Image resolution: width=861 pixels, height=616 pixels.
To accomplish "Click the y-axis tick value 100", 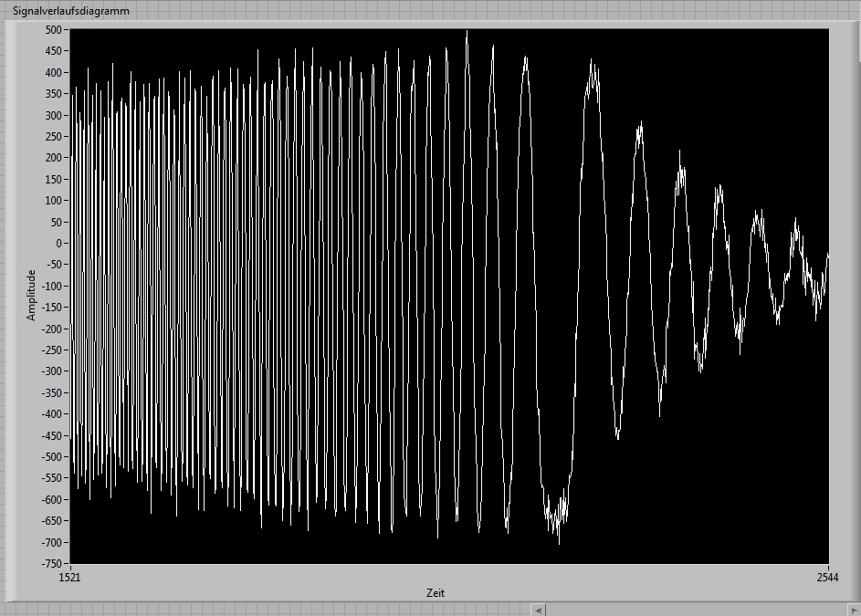I will 53,201.
